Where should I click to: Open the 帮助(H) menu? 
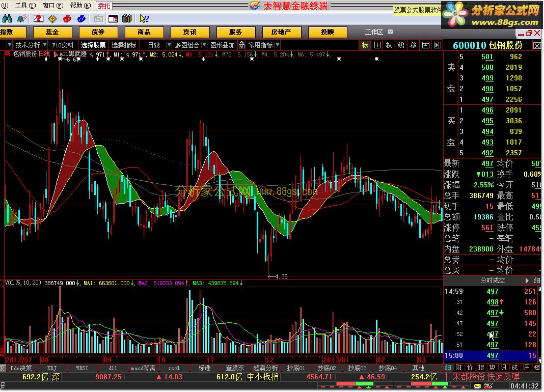80,6
